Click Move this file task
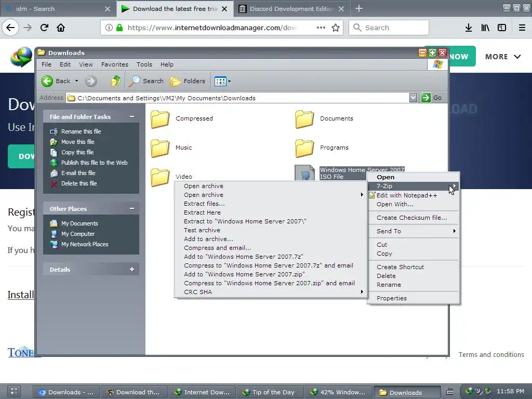This screenshot has width=532, height=399. coord(77,142)
